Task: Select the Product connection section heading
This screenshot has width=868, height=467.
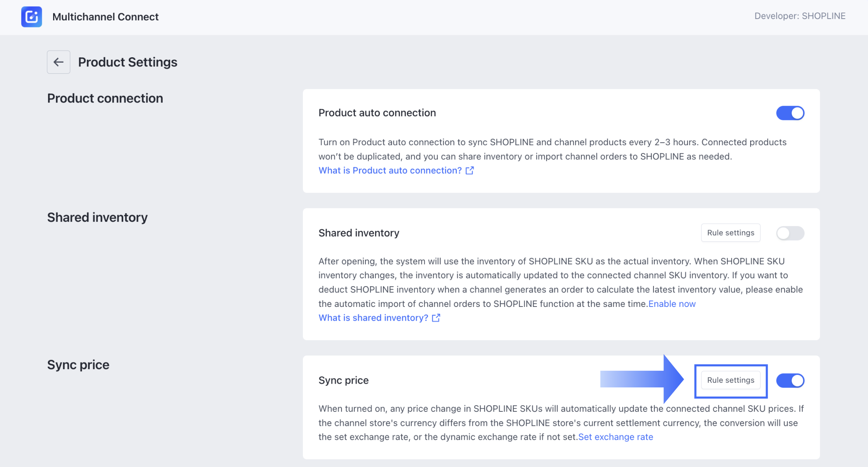Action: (x=105, y=98)
